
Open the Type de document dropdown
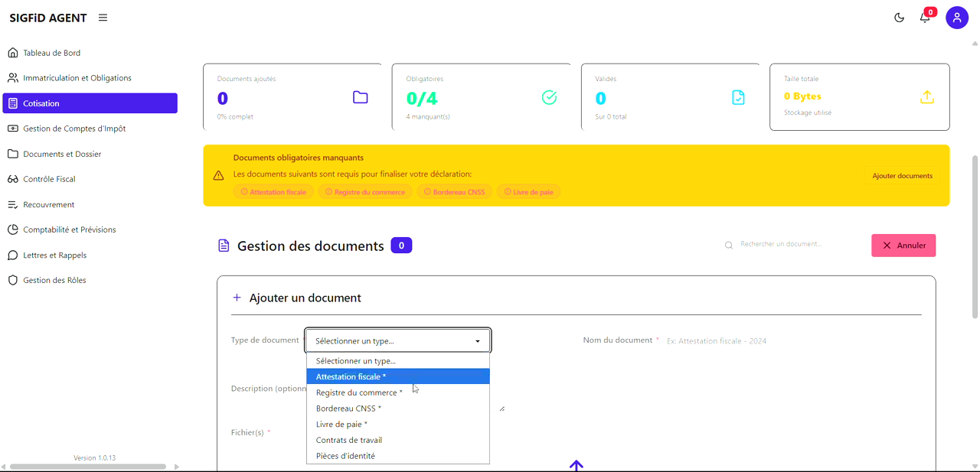(x=397, y=340)
